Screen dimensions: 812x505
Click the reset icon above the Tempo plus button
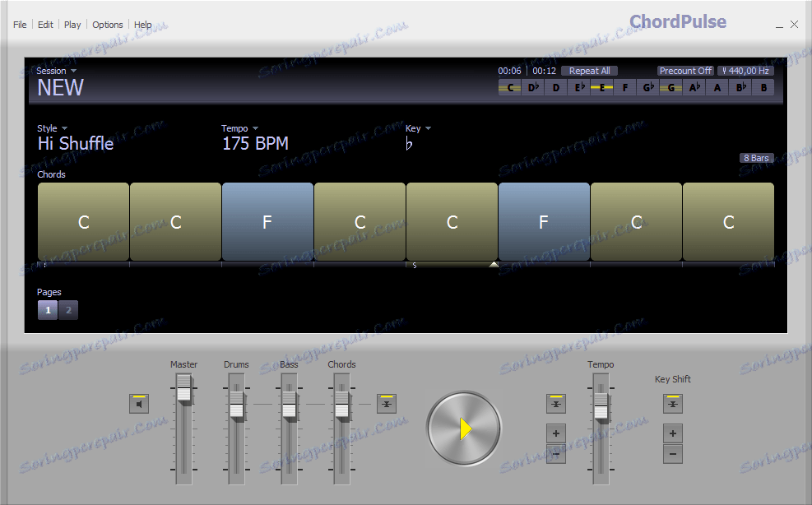tap(555, 403)
